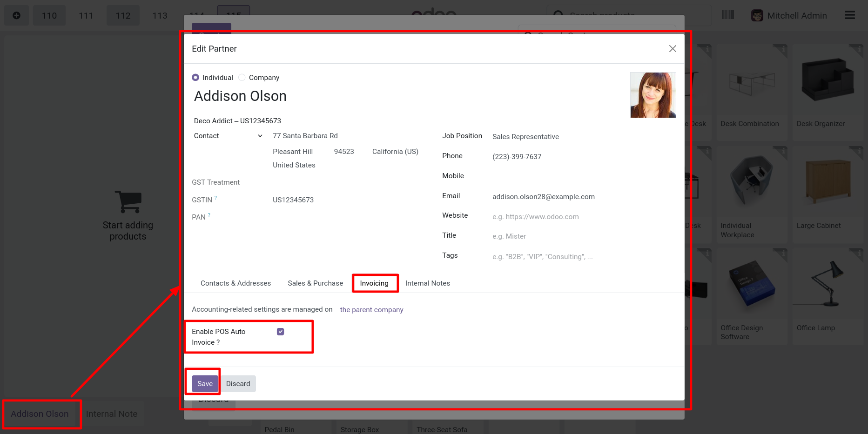868x434 pixels.
Task: Switch to Contacts & Addresses tab
Action: 236,283
